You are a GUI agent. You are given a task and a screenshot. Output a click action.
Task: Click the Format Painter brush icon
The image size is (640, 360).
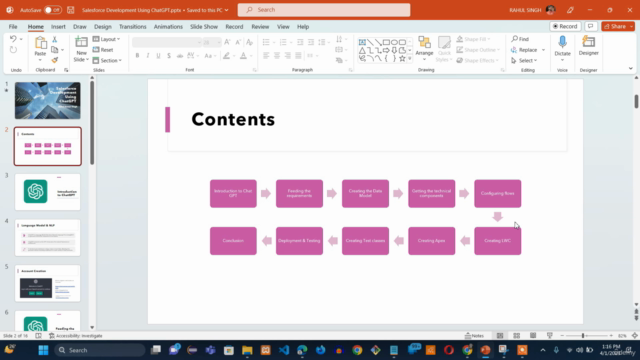tap(55, 60)
